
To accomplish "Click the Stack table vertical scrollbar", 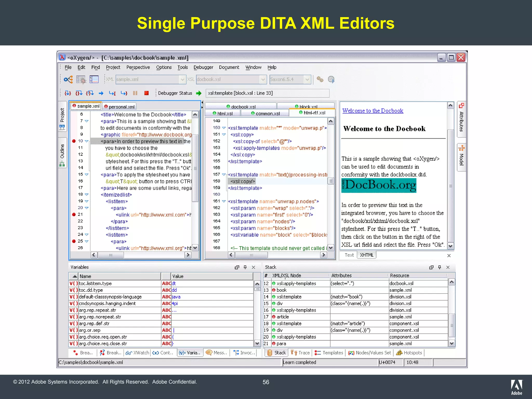I will [452, 313].
